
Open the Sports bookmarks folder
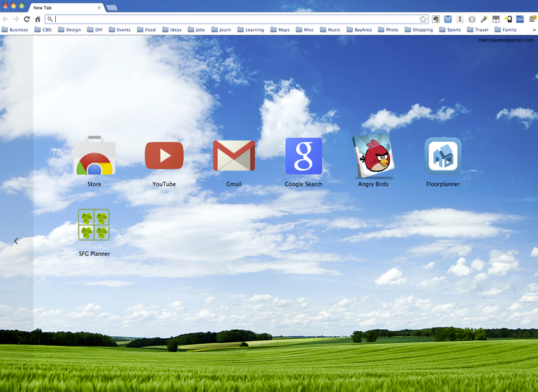point(450,30)
